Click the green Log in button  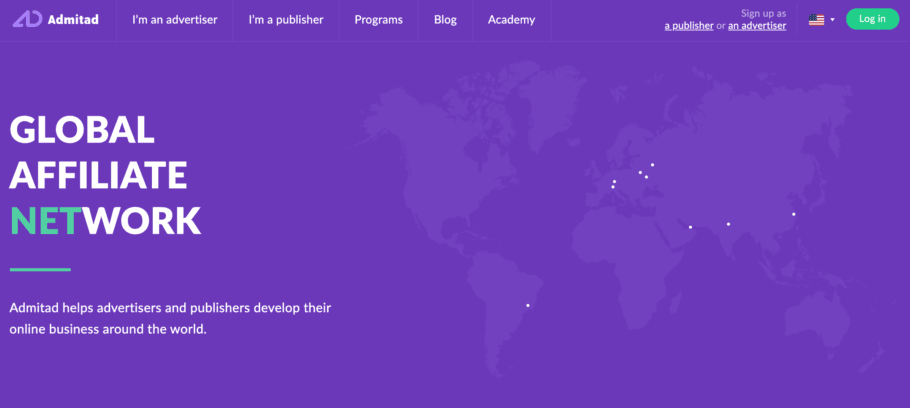pos(872,19)
